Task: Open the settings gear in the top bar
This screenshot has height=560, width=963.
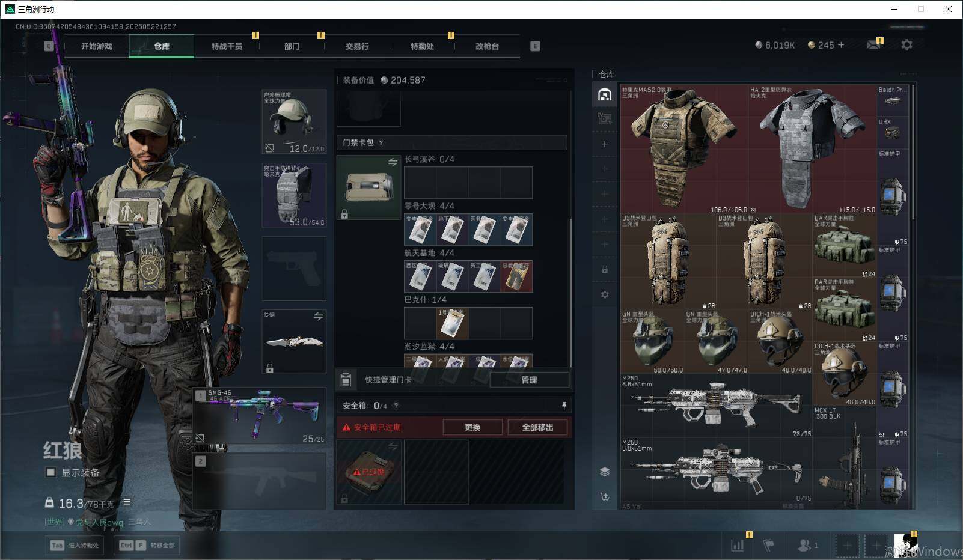Action: pos(906,45)
